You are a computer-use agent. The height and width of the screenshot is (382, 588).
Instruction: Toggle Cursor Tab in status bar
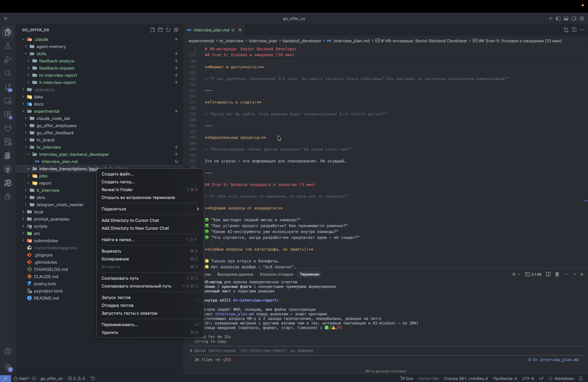[428, 378]
